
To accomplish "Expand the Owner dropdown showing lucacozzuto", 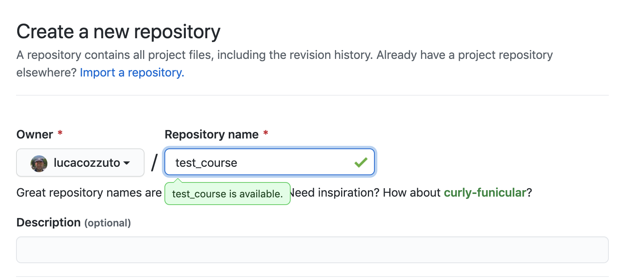I will coord(80,163).
